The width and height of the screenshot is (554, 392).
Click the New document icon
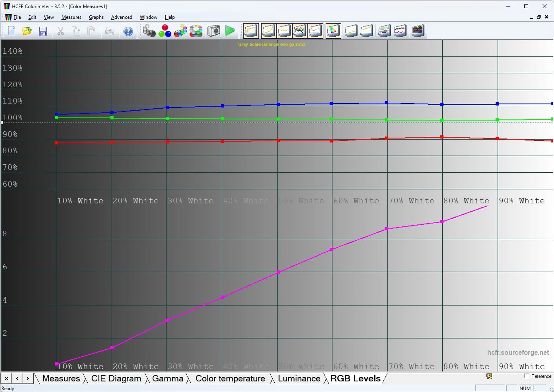pyautogui.click(x=12, y=31)
